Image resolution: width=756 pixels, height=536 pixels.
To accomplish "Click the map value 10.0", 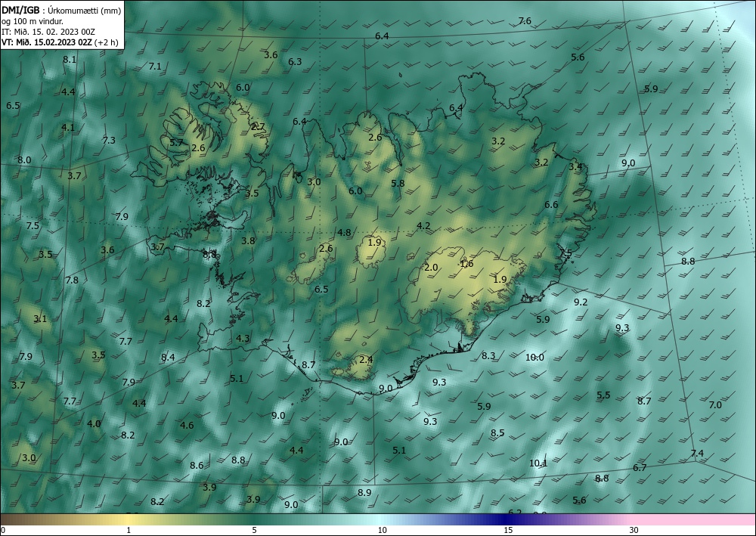I will (x=534, y=357).
